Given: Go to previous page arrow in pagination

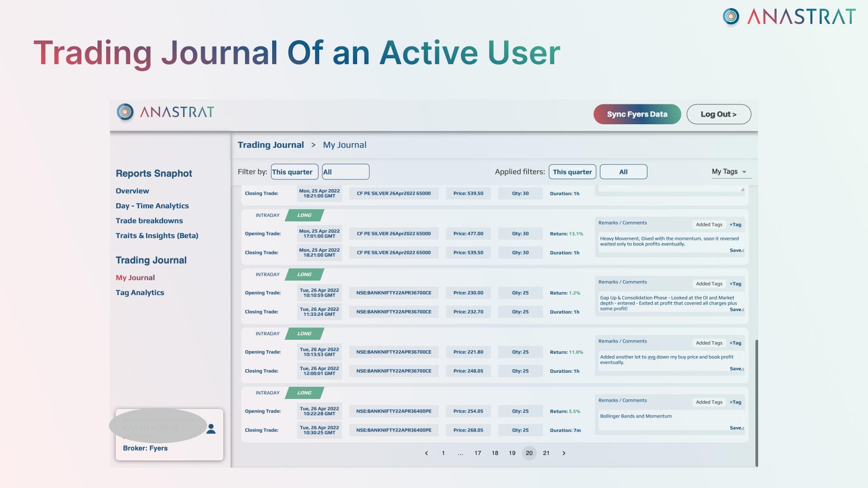Looking at the screenshot, I should pos(426,453).
